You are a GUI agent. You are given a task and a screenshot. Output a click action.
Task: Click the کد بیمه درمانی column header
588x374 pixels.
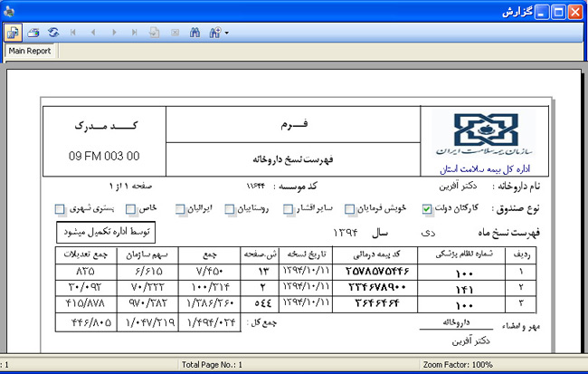[x=376, y=254]
